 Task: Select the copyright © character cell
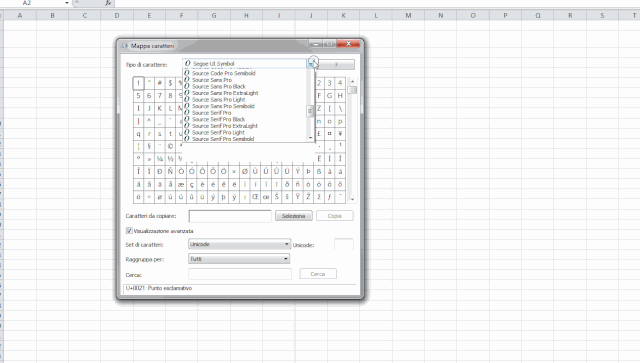pos(170,146)
